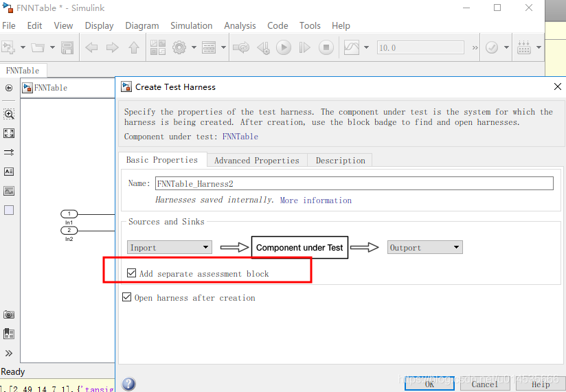The height and width of the screenshot is (392, 566).
Task: Open the View menu
Action: [63, 25]
